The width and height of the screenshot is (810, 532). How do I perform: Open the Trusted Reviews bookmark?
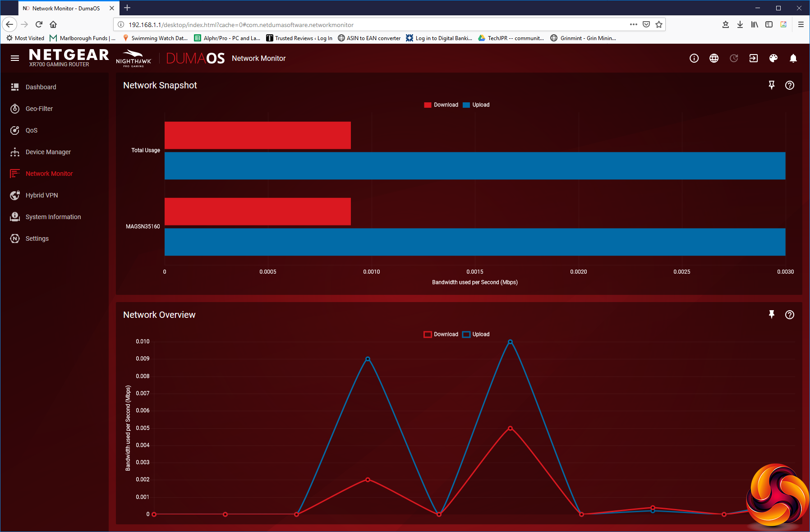(x=299, y=38)
